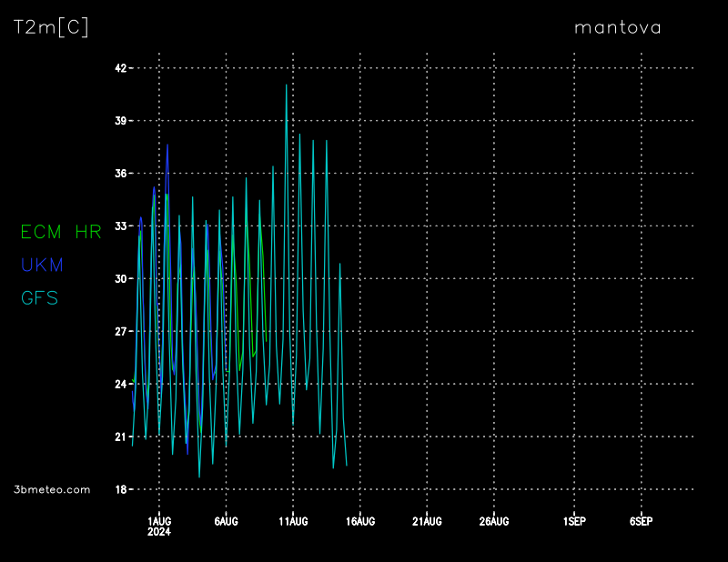Click the mantova location title
Viewport: 728px width, 562px height.
(x=617, y=27)
